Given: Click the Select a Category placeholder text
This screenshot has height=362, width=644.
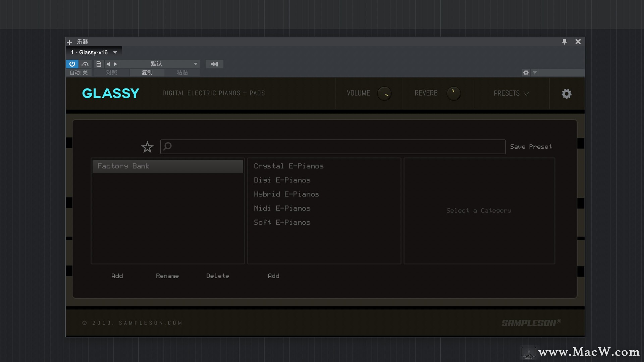Looking at the screenshot, I should point(479,210).
